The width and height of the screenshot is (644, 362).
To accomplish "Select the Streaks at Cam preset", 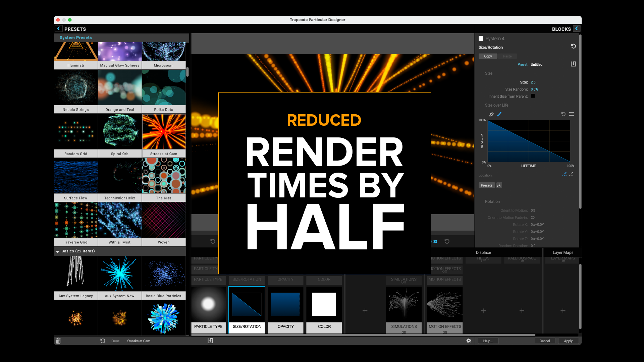I will point(164,136).
